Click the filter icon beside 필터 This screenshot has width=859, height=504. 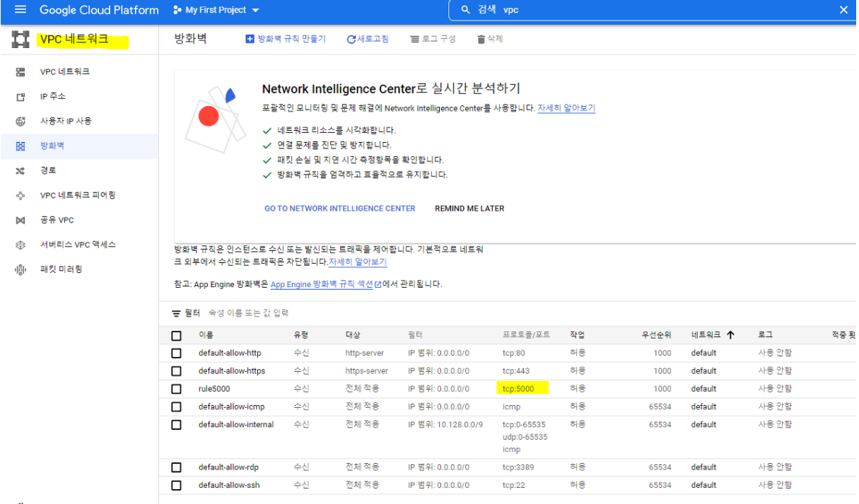176,313
